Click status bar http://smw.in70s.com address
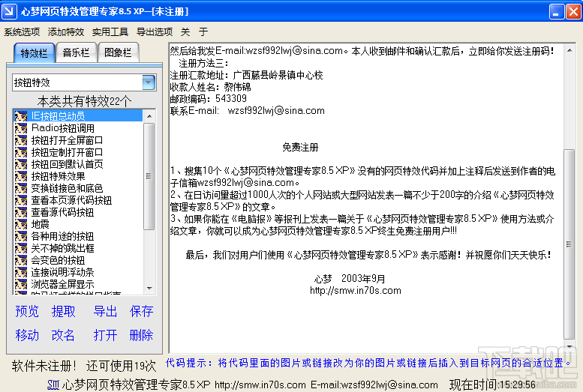The height and width of the screenshot is (392, 583). 260,385
